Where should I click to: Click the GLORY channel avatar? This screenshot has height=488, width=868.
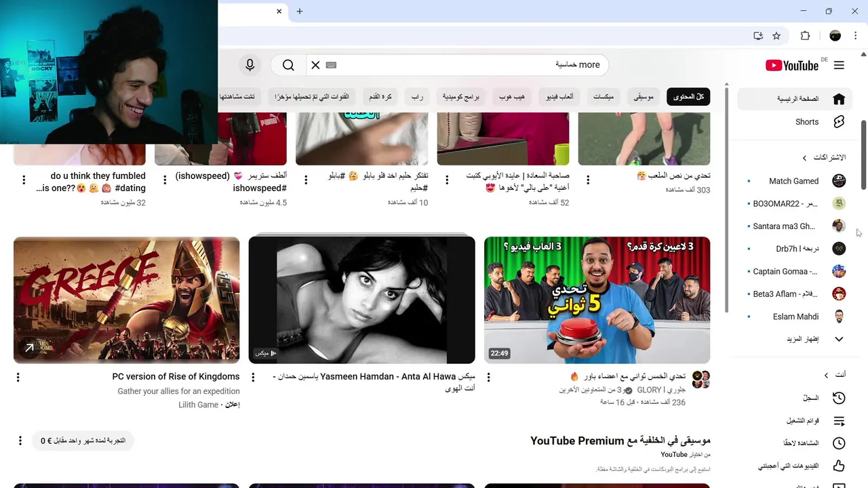[701, 380]
